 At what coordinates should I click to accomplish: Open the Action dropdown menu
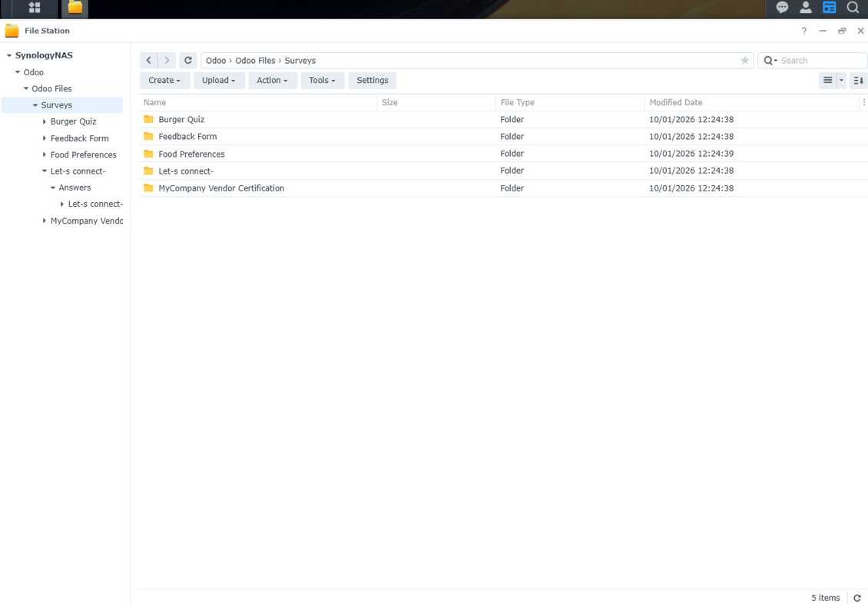(x=272, y=80)
